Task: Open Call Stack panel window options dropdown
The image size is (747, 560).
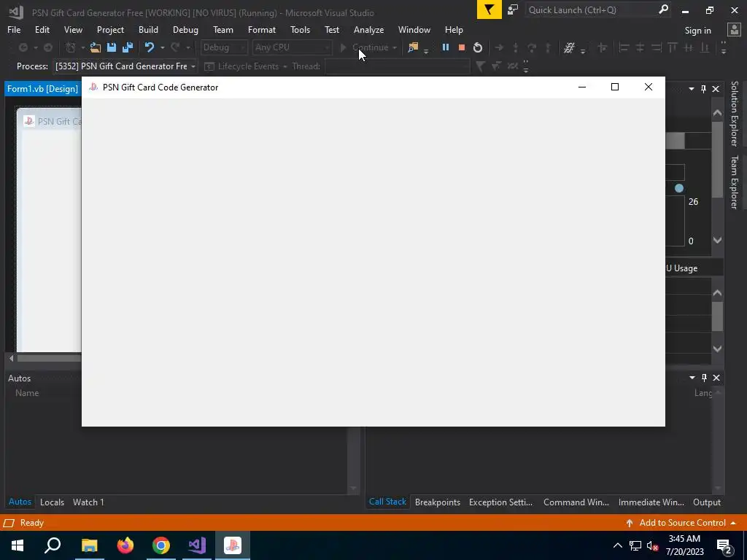Action: tap(692, 378)
